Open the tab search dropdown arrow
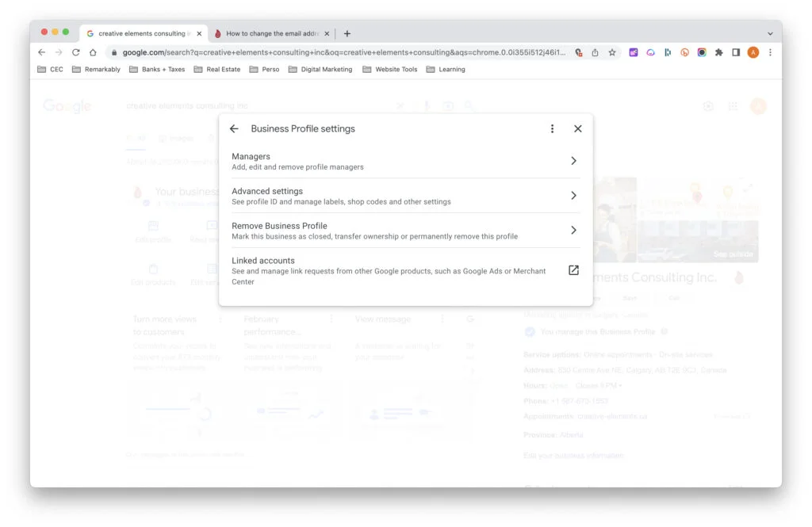Image resolution: width=812 pixels, height=527 pixels. point(770,33)
